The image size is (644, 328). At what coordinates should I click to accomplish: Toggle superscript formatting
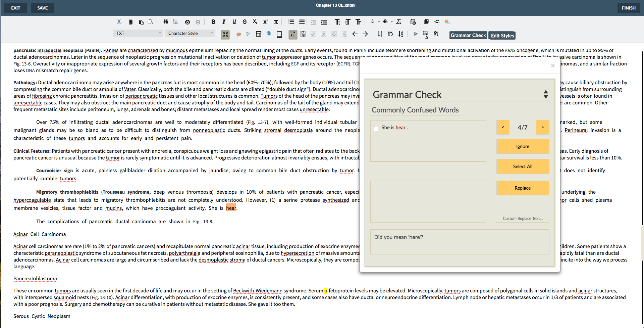(x=265, y=21)
